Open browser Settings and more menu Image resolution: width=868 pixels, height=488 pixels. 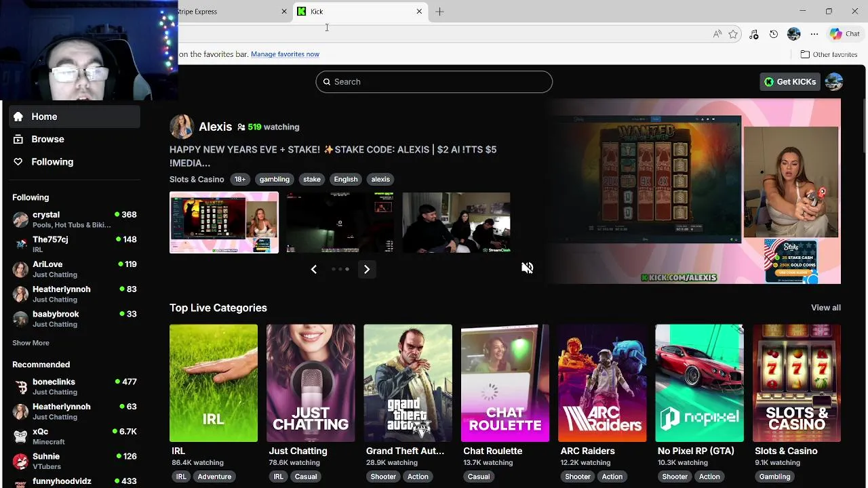tap(814, 34)
